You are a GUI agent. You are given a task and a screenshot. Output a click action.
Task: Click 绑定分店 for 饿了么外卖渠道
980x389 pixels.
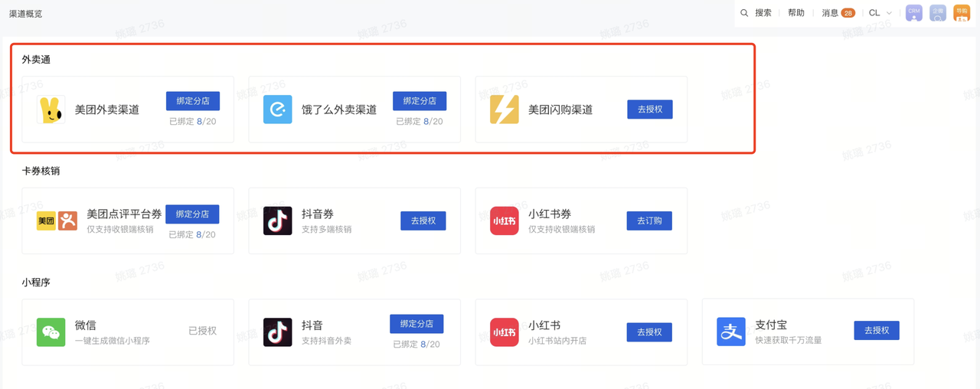tap(420, 101)
